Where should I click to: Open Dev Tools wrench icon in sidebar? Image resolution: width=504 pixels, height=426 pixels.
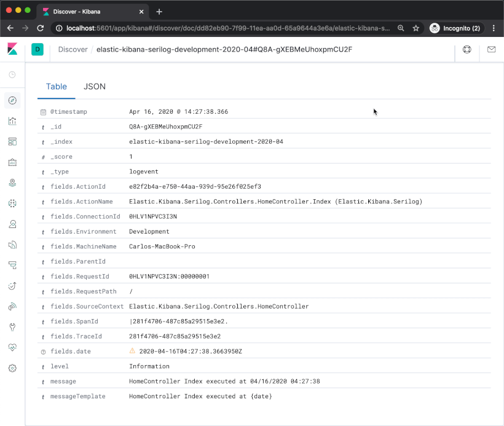pyautogui.click(x=12, y=327)
